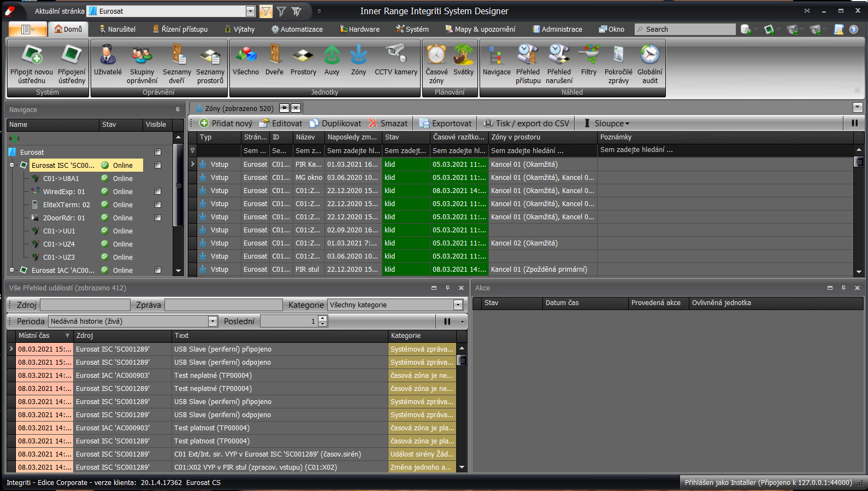The height and width of the screenshot is (491, 868).
Task: Open the CCTV kamery icon
Action: pyautogui.click(x=395, y=55)
